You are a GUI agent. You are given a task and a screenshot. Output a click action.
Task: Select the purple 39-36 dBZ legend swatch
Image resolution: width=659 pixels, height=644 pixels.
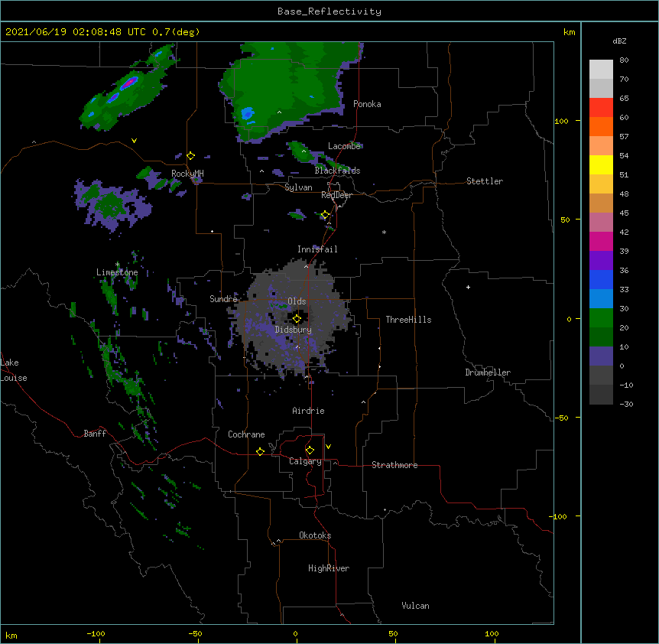point(601,261)
